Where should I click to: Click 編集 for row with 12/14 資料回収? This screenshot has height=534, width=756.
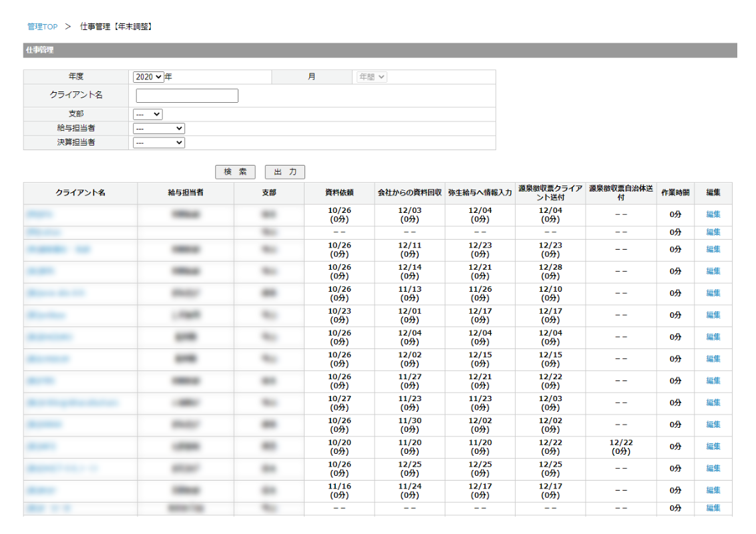pos(713,271)
